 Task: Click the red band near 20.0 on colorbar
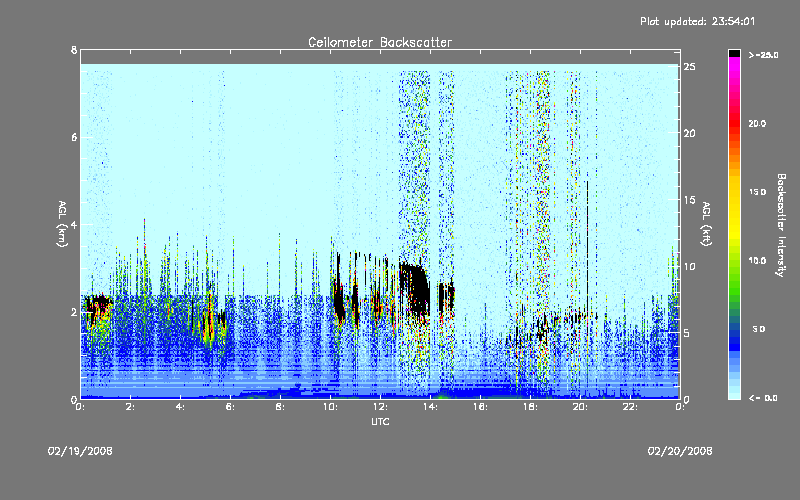pos(734,122)
